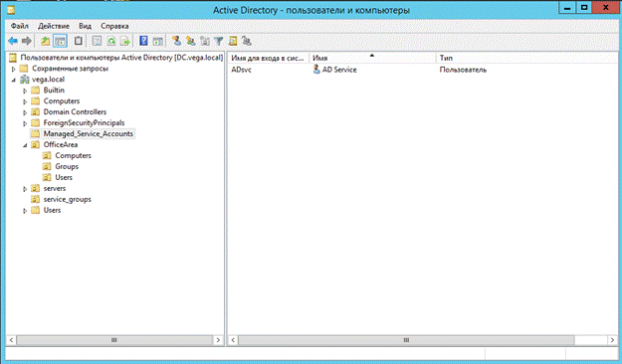Refresh the view with the green icon

(x=111, y=41)
